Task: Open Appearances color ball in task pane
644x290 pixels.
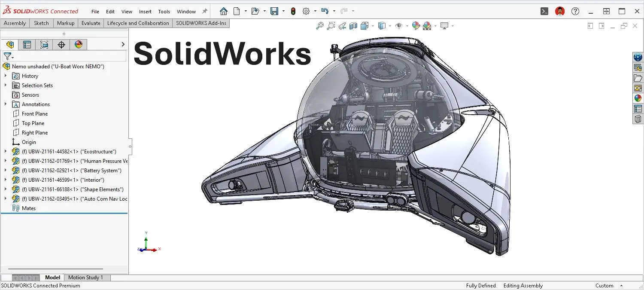Action: (x=638, y=98)
